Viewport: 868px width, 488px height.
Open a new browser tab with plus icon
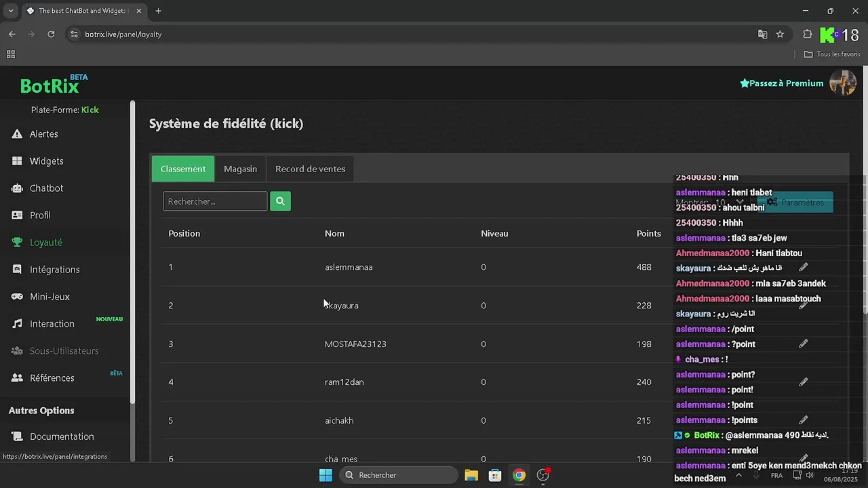click(x=158, y=11)
